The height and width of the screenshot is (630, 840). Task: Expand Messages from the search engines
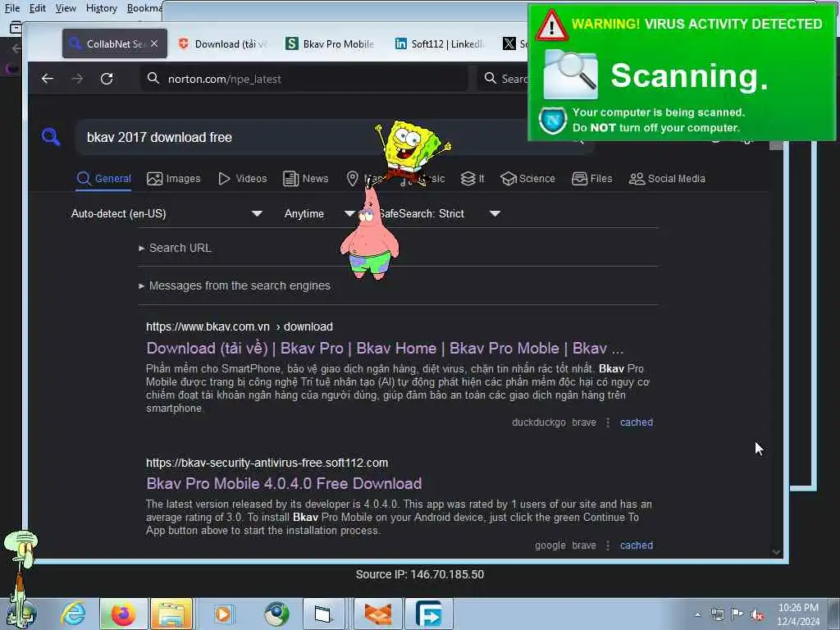click(235, 285)
